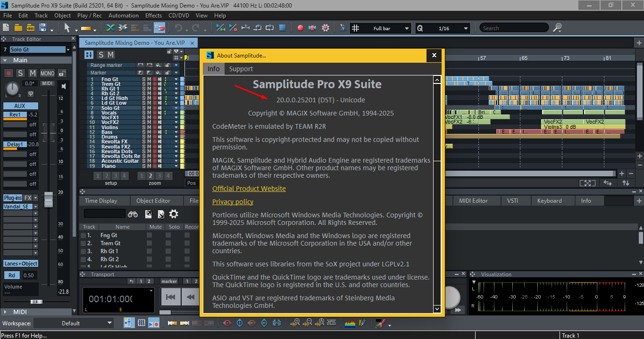Open settings with the toolbar gear icon
644x339 pixels.
tap(326, 28)
